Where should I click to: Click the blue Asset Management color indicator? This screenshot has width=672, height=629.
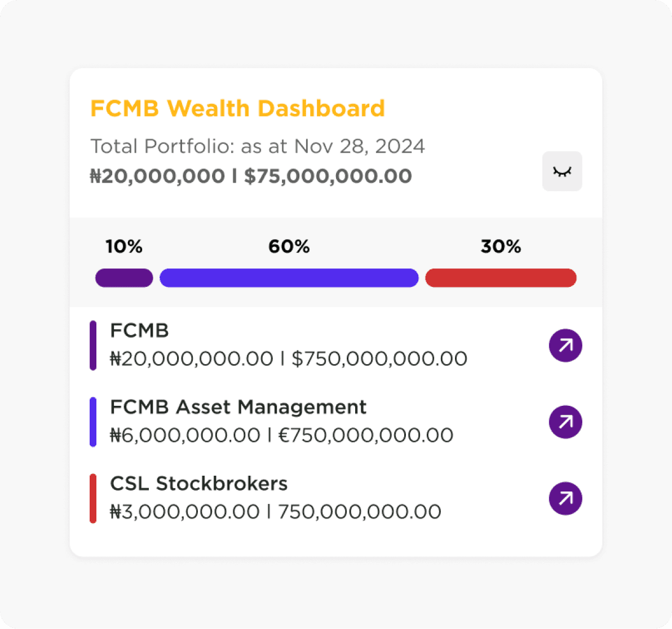(x=93, y=422)
